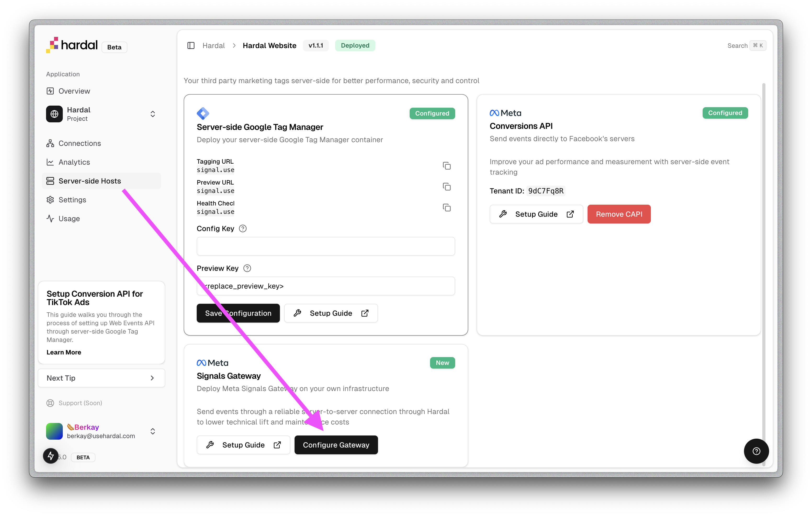812x516 pixels.
Task: Show the Next Tip
Action: [x=101, y=378]
